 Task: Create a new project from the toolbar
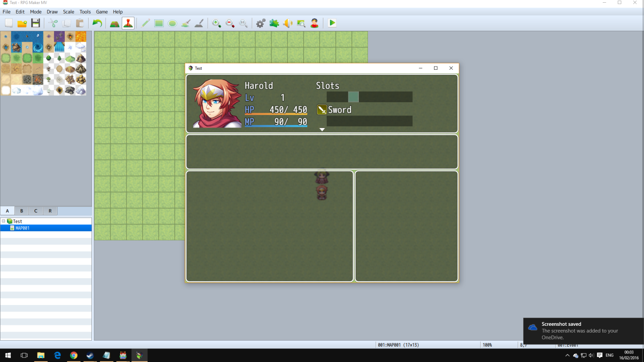[9, 23]
